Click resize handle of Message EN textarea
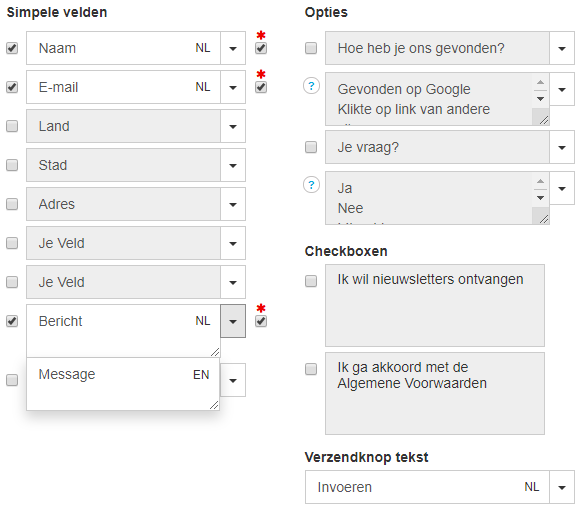 pyautogui.click(x=214, y=405)
